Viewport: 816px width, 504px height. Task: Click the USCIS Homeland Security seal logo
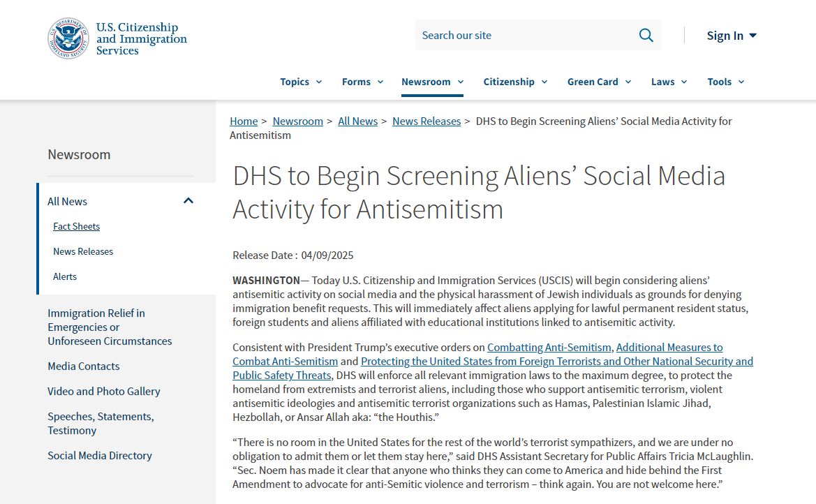[68, 38]
